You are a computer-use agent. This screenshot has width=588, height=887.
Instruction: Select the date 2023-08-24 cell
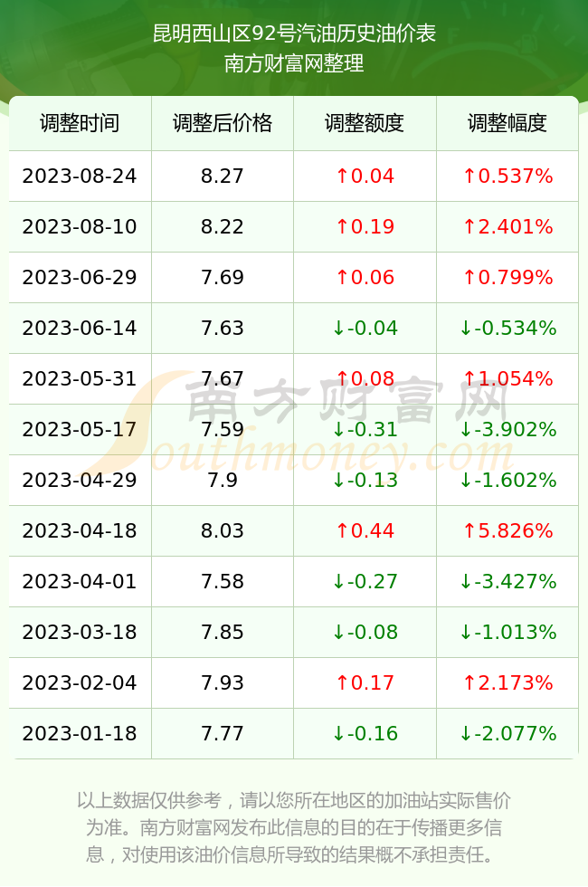point(80,176)
